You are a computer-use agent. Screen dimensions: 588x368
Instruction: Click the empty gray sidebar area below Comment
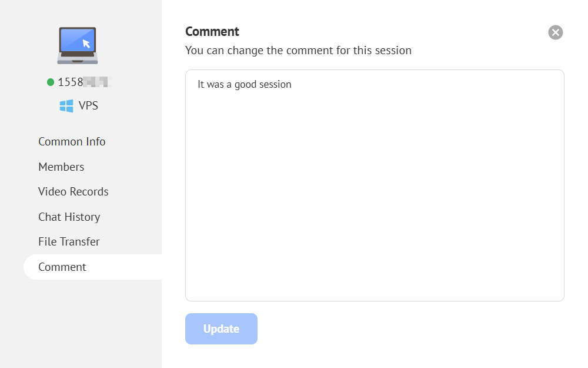[81, 324]
